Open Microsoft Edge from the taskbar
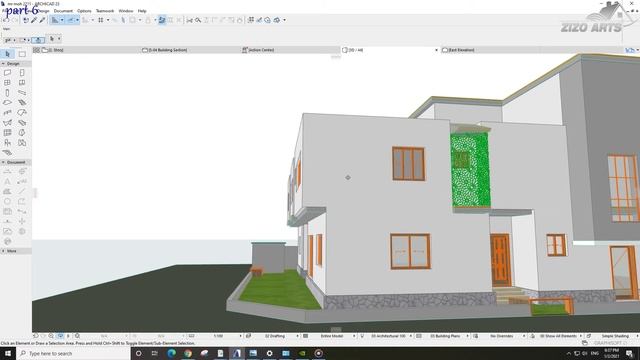 click(171, 353)
